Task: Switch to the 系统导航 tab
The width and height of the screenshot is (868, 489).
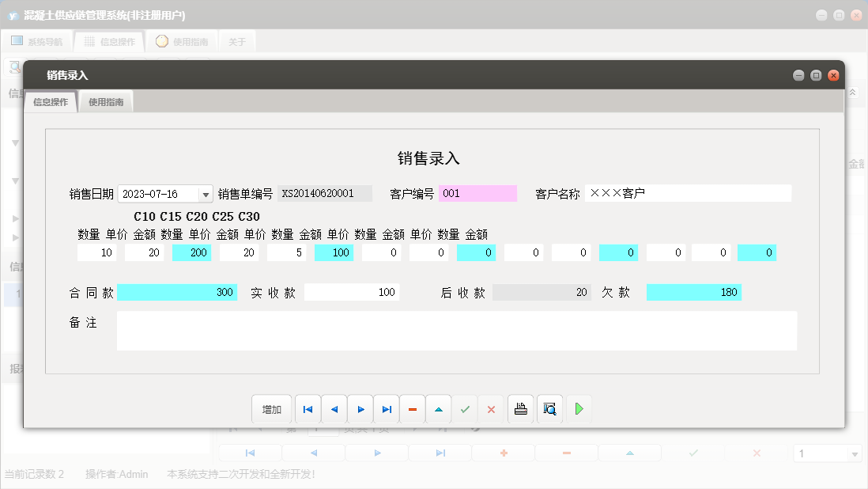Action: (x=36, y=40)
